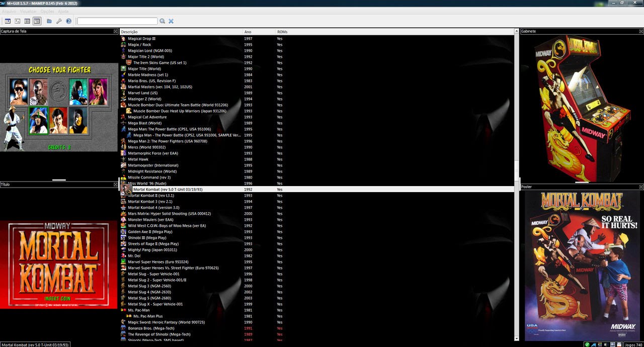Click the Golden Axe II (Mega Play) icon
This screenshot has height=347, width=644.
click(123, 232)
